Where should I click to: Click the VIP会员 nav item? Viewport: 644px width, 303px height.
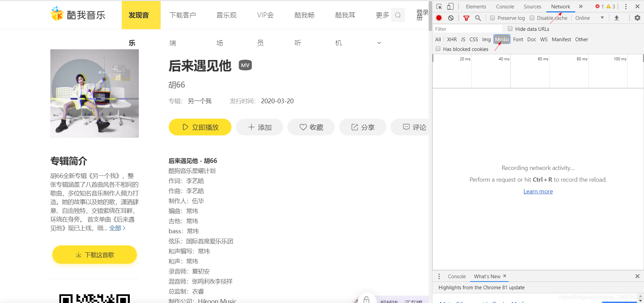click(x=265, y=15)
